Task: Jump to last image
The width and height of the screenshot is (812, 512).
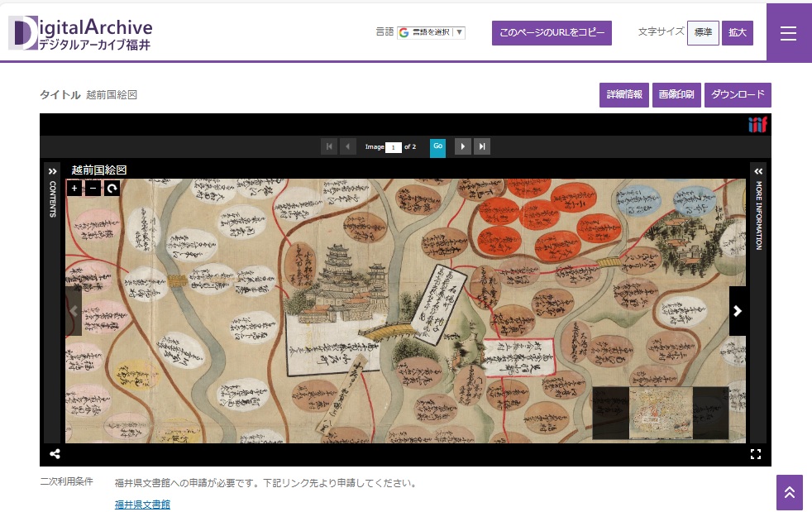Action: coord(481,146)
